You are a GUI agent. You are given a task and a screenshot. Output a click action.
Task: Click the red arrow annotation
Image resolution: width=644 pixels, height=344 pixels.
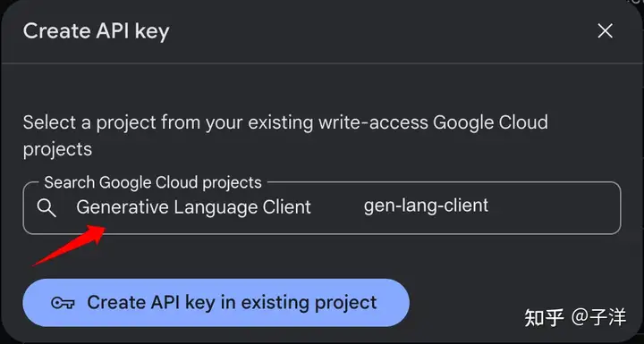click(x=70, y=246)
